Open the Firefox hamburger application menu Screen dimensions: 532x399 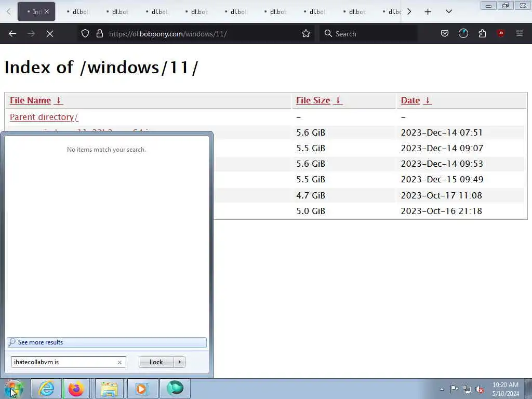(x=519, y=33)
